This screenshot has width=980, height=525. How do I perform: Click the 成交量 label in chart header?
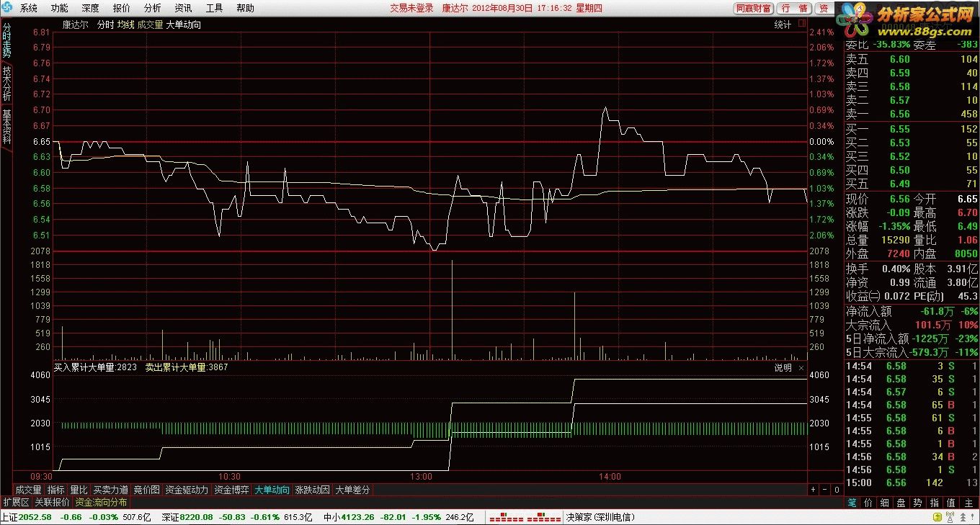[x=150, y=24]
